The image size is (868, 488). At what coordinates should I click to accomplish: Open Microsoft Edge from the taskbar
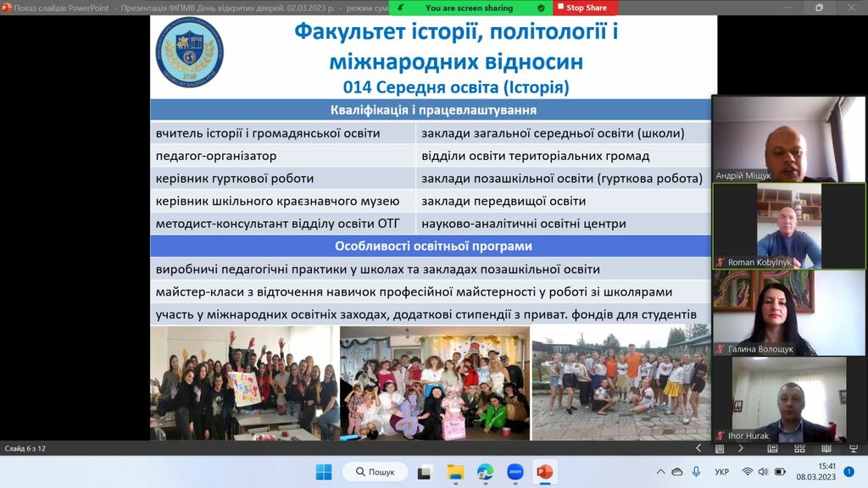click(x=485, y=472)
